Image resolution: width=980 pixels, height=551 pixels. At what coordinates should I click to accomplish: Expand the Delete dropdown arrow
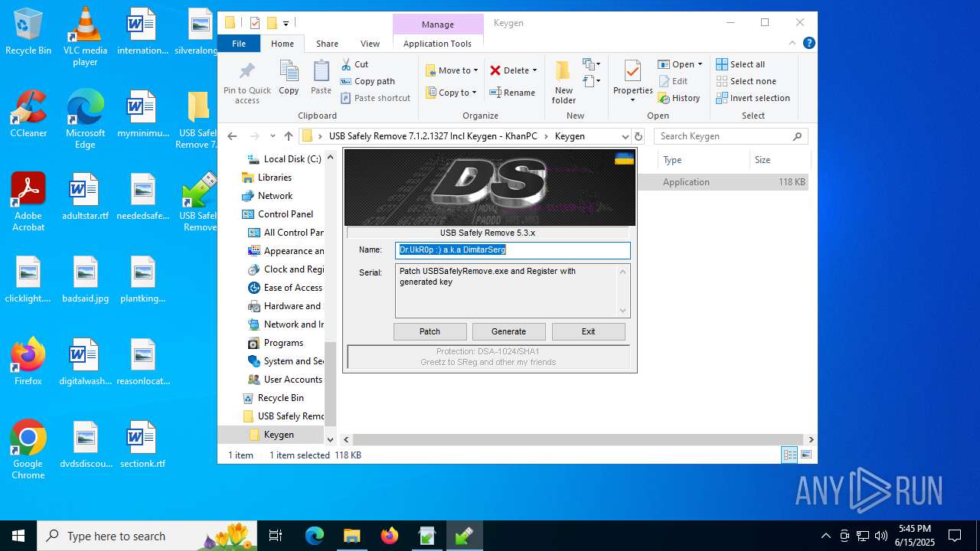tap(534, 70)
